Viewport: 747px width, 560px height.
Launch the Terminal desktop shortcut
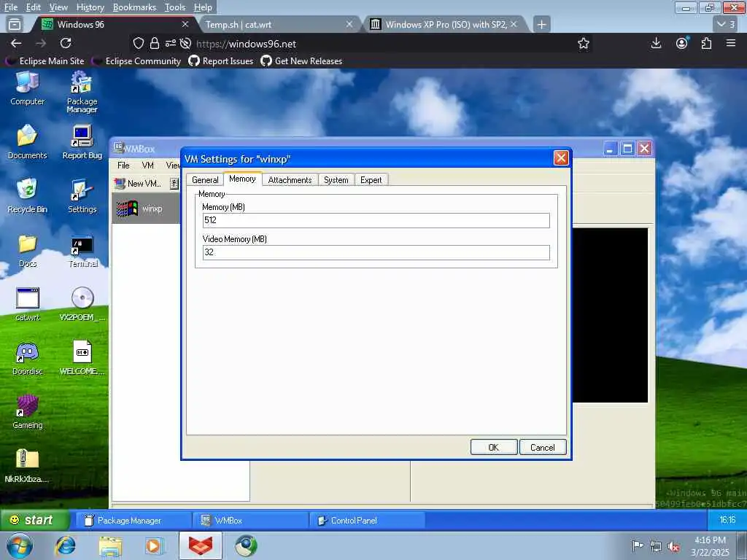(82, 251)
